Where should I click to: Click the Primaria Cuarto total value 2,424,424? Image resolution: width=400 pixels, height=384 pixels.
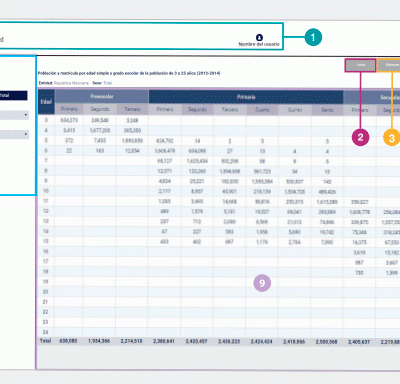[262, 341]
